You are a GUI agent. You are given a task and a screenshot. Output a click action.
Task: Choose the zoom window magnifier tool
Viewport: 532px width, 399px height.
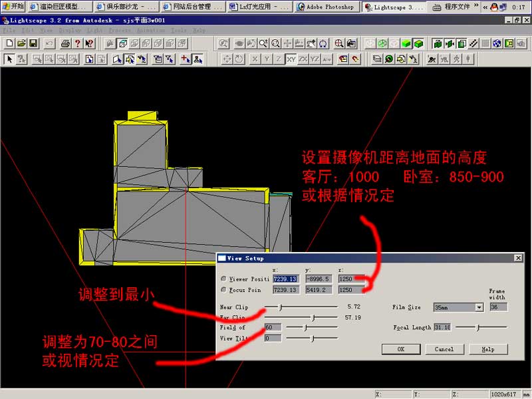tap(275, 43)
